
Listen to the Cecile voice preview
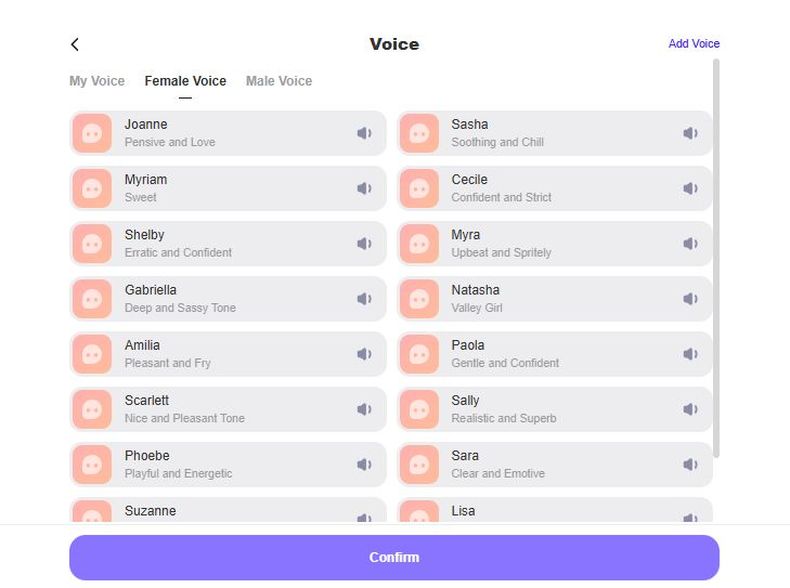(690, 188)
